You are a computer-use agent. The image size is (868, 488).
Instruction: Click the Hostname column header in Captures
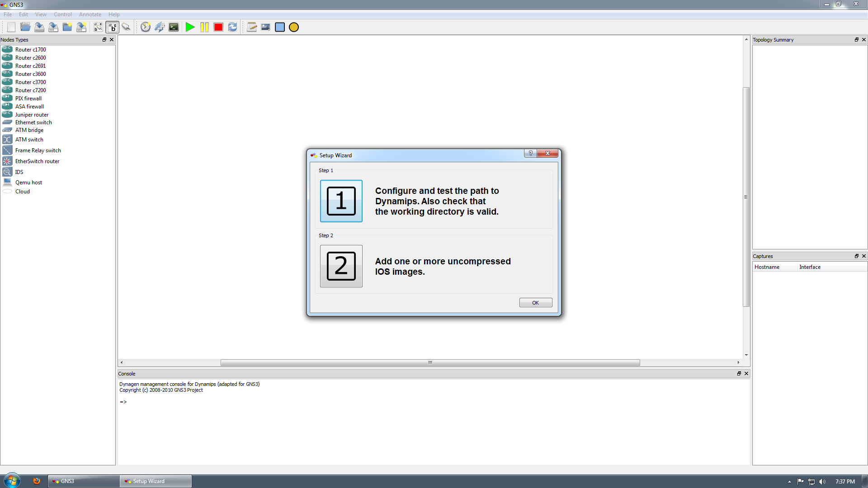pos(775,267)
